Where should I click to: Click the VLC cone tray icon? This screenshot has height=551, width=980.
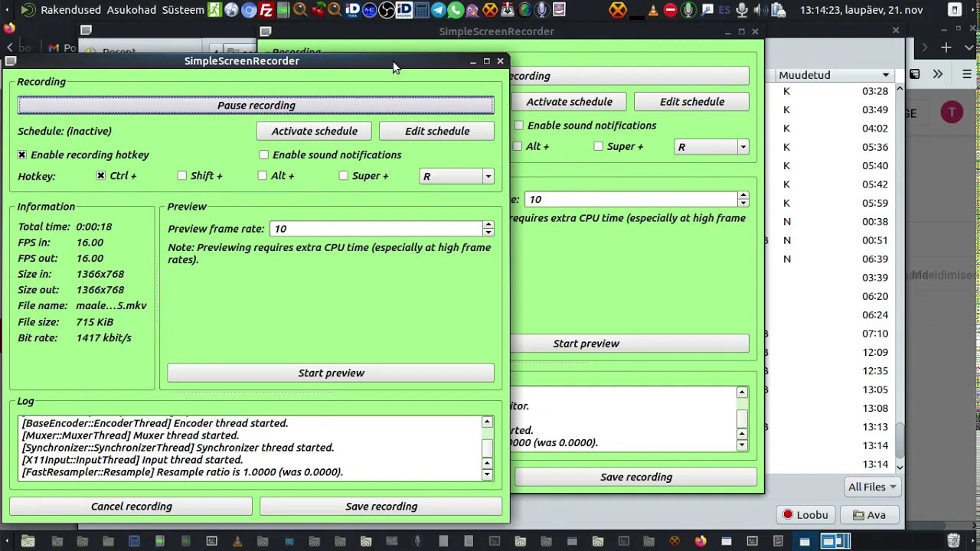click(653, 10)
